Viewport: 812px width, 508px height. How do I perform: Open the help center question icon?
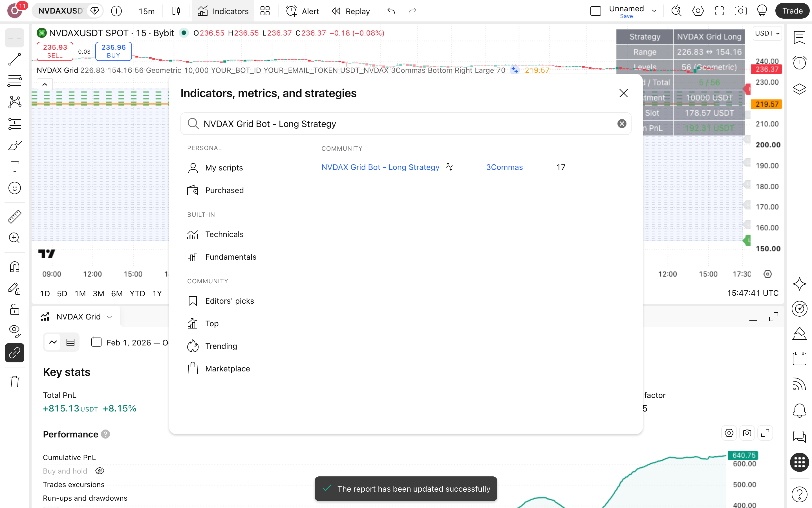pyautogui.click(x=799, y=494)
